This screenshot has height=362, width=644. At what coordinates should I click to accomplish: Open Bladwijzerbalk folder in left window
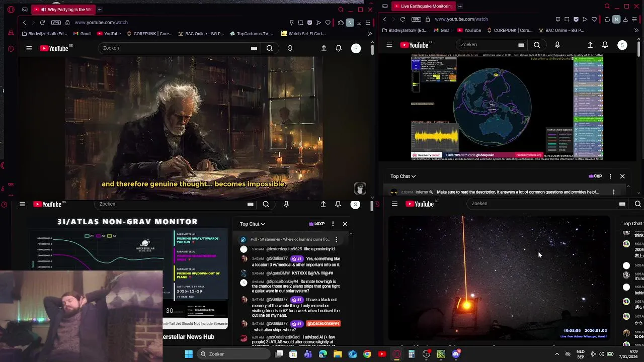click(x=44, y=34)
